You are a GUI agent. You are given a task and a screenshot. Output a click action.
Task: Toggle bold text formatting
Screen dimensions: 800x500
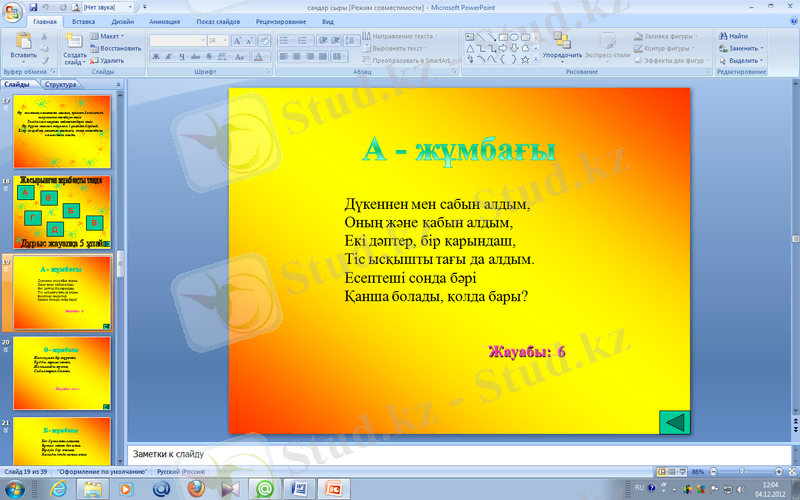click(156, 57)
